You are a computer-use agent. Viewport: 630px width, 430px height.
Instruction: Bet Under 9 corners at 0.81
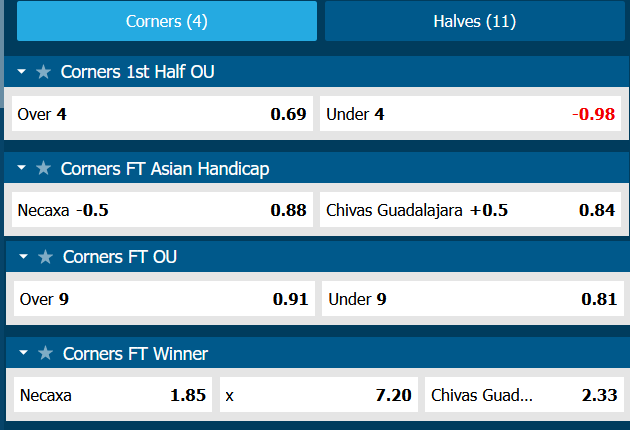tap(472, 298)
